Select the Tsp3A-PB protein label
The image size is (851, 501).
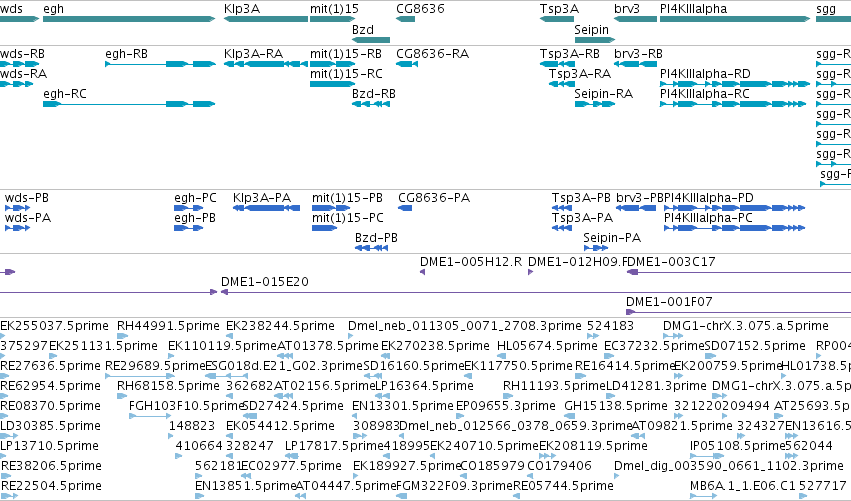(x=581, y=198)
